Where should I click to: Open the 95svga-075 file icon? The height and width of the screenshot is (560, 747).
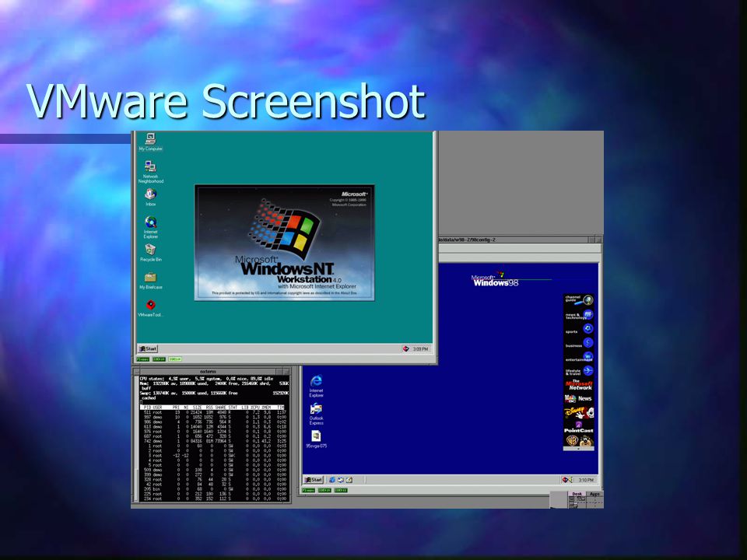[x=317, y=439]
